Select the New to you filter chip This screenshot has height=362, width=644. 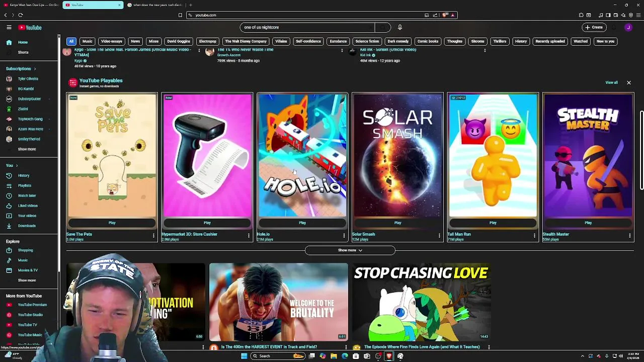(605, 41)
